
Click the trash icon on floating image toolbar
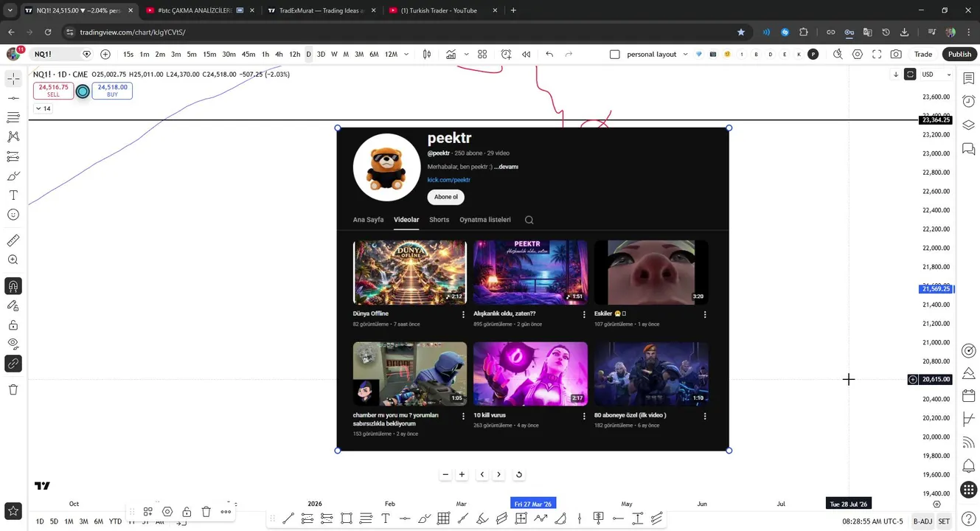pos(206,512)
